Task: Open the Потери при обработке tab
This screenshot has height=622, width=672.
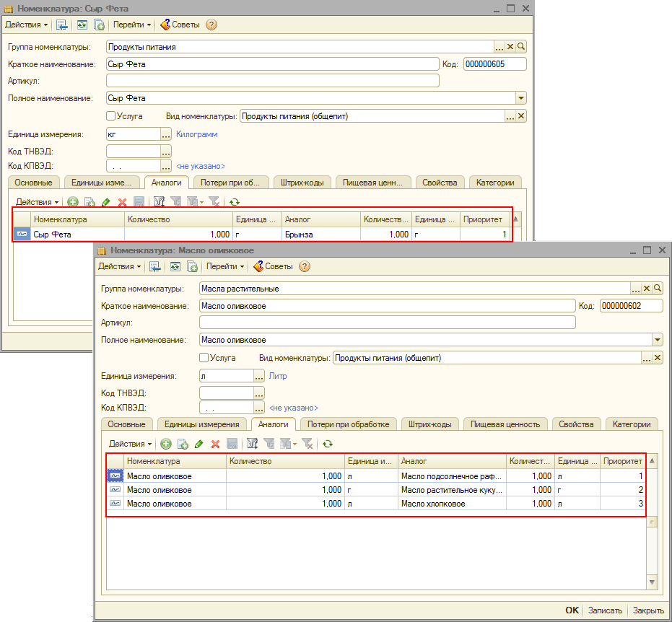Action: pos(348,424)
